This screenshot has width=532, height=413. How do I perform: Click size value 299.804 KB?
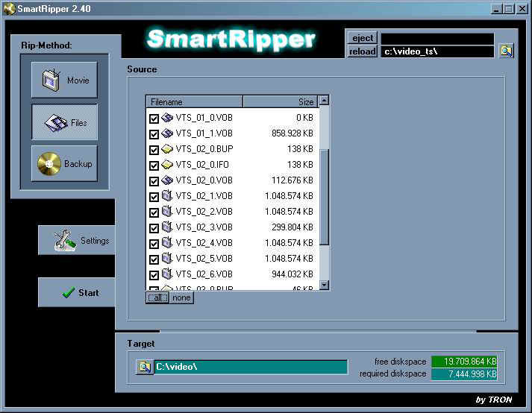[x=292, y=227]
